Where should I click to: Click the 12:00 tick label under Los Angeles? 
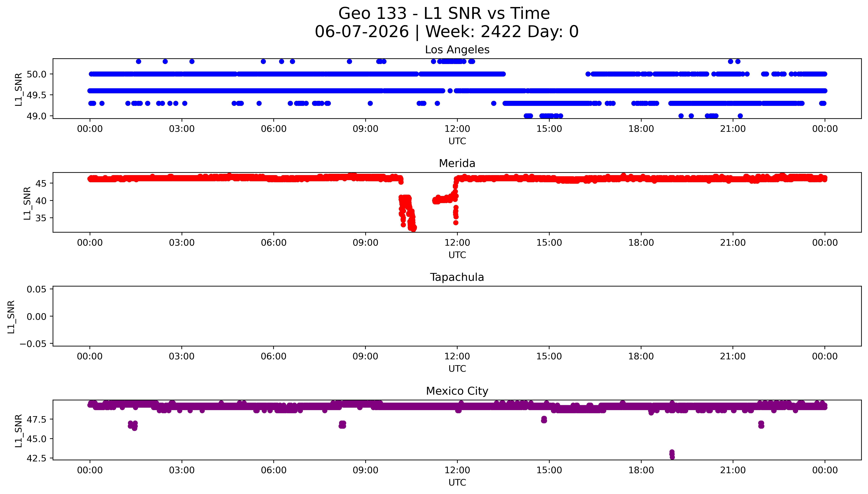[457, 129]
